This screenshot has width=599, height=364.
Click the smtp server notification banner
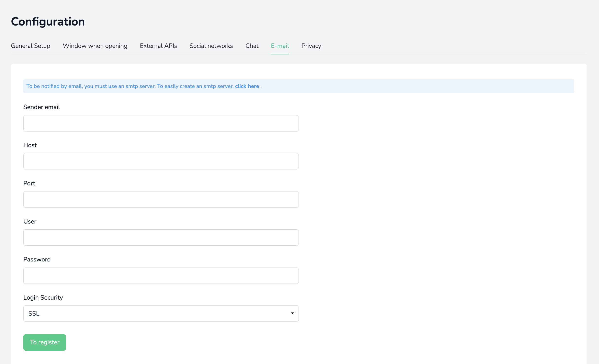point(389,86)
